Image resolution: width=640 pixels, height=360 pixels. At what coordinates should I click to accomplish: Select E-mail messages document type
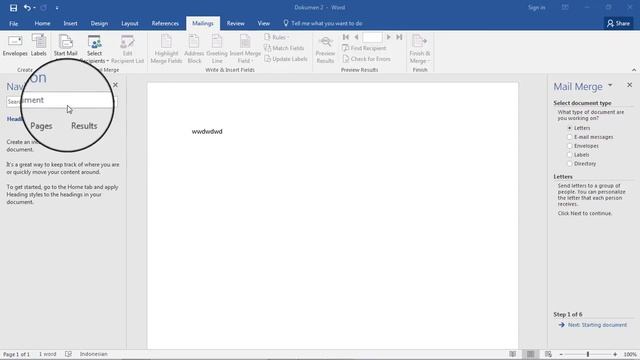[x=570, y=137]
